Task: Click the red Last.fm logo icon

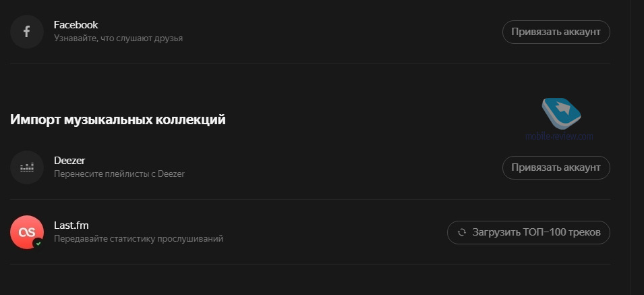Action: (x=27, y=232)
